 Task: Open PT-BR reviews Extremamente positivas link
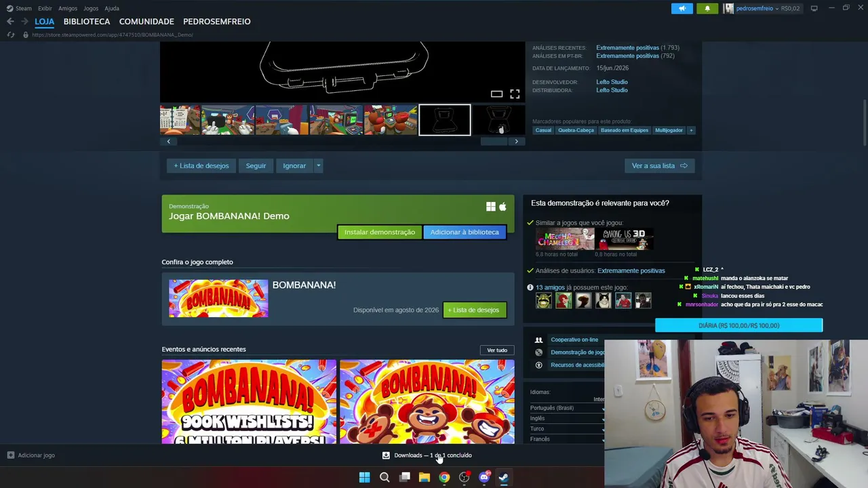pyautogui.click(x=628, y=56)
